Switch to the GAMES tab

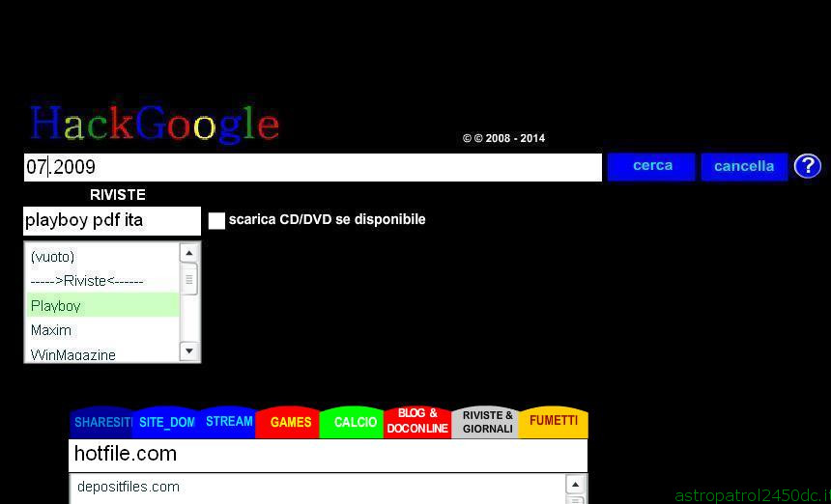[x=289, y=423]
